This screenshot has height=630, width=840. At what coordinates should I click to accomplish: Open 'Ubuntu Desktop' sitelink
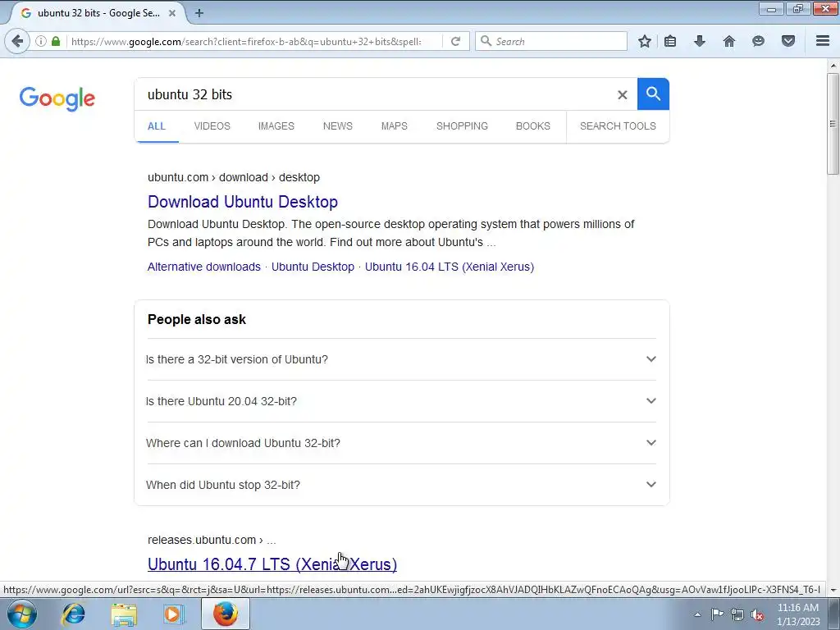tap(313, 267)
